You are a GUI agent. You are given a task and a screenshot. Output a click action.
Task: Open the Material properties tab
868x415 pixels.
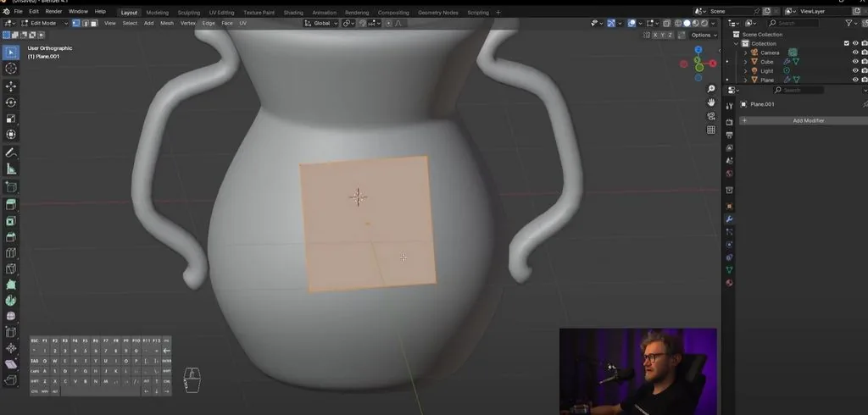tap(729, 283)
